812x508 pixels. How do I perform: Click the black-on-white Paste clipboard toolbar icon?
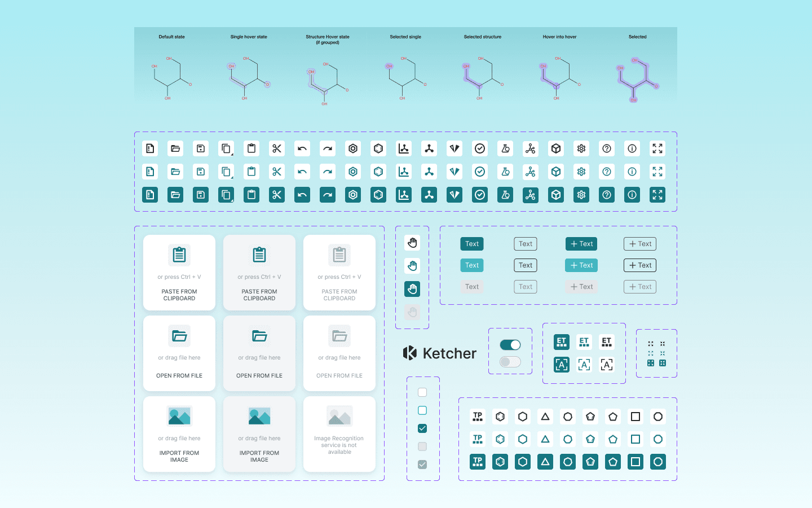pyautogui.click(x=251, y=148)
